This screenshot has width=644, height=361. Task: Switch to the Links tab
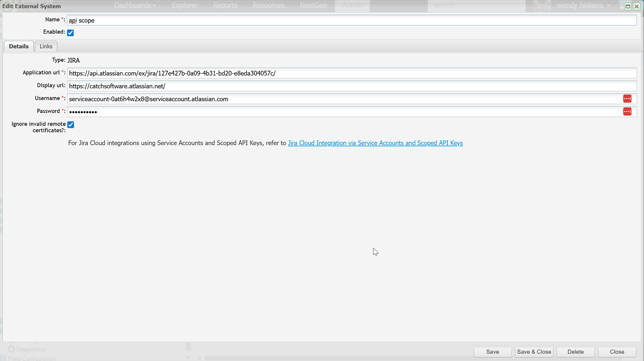tap(46, 46)
